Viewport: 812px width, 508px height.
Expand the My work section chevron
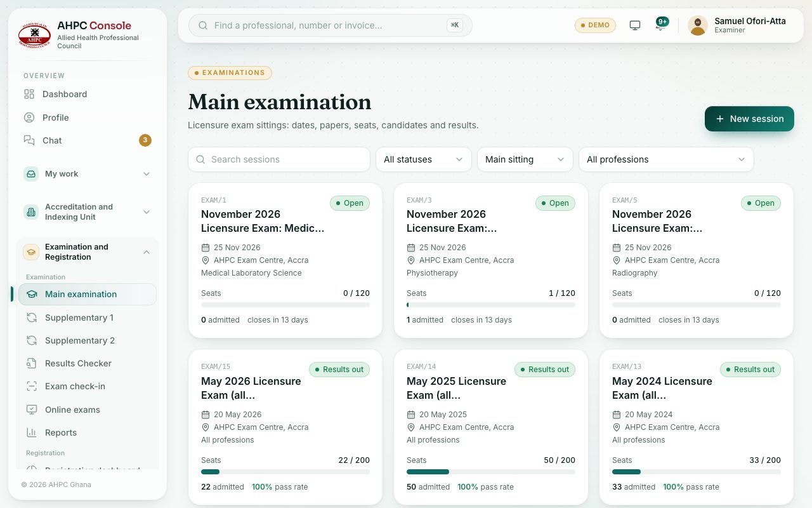pos(147,174)
